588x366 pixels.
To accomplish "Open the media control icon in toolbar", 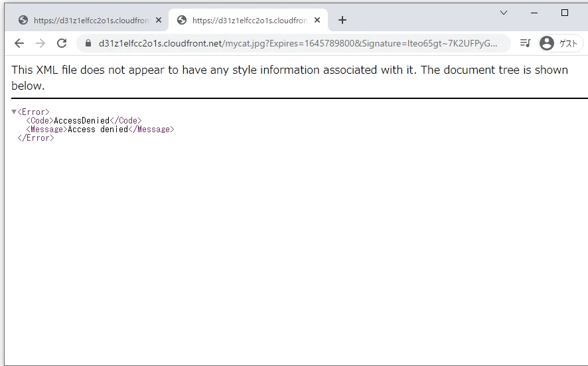I will pos(526,43).
